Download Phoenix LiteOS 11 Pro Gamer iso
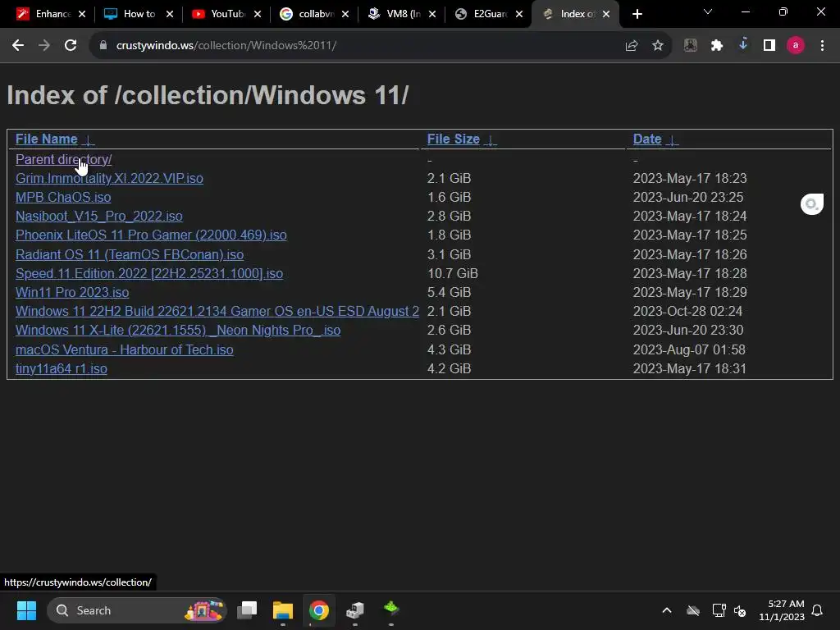This screenshot has height=630, width=840. coord(151,235)
